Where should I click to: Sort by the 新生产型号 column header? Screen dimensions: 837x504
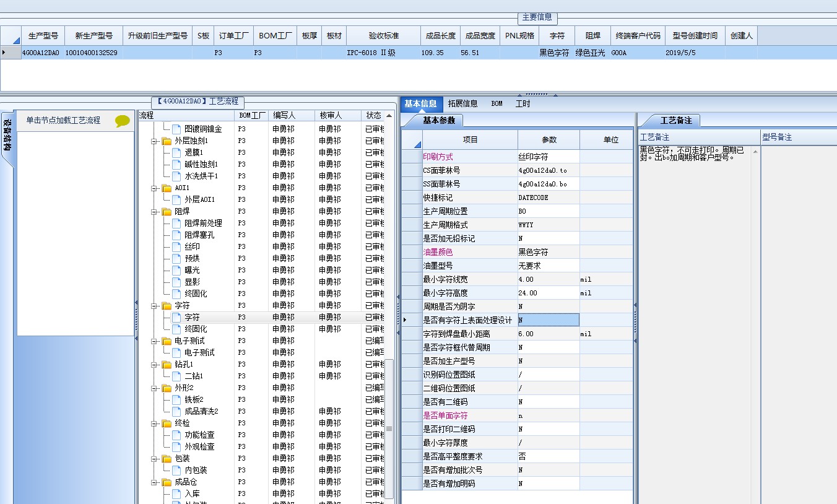(93, 36)
